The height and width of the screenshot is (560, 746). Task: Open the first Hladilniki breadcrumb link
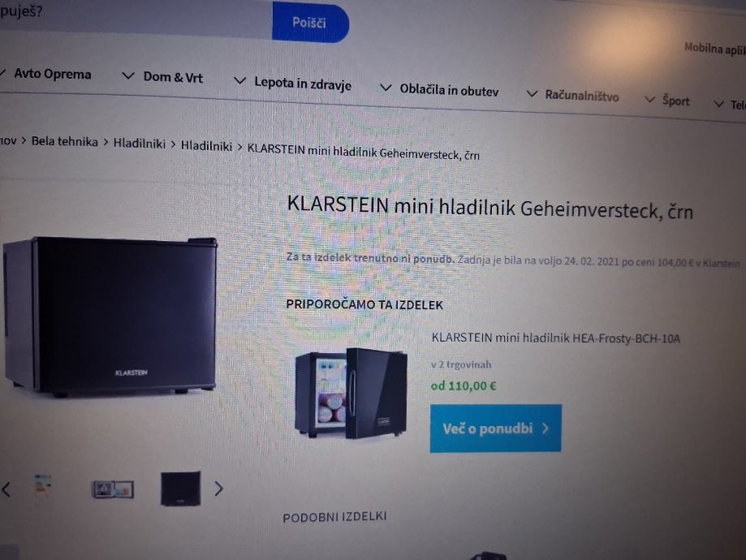coord(140,144)
